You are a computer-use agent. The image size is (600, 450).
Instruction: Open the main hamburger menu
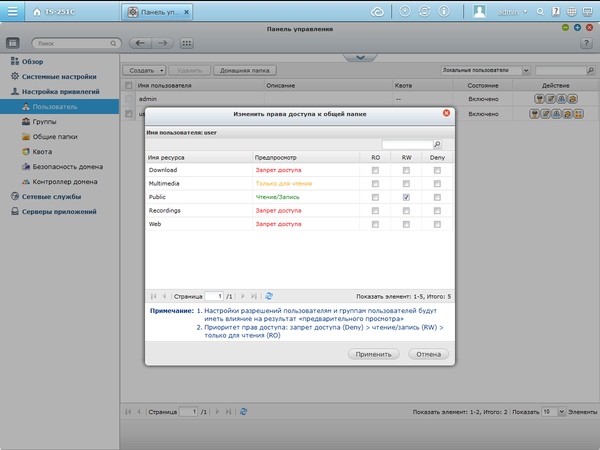(x=12, y=11)
